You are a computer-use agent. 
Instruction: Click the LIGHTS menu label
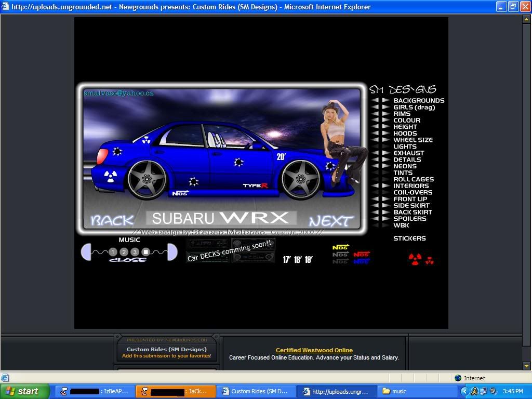pos(405,147)
